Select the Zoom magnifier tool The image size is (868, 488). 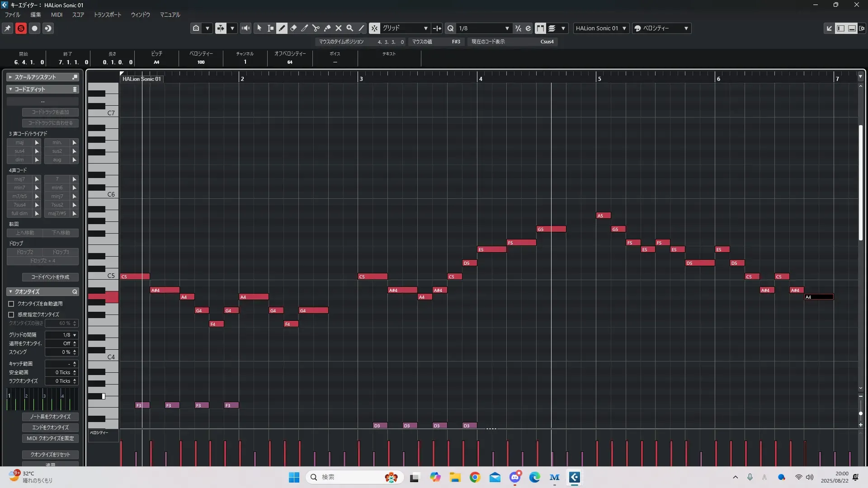(350, 28)
